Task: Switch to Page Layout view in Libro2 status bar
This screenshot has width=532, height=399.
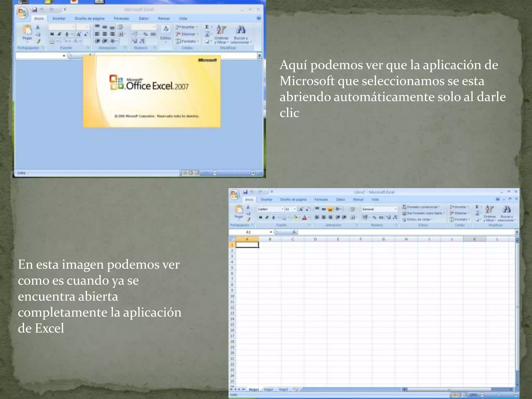Action: coord(459,395)
